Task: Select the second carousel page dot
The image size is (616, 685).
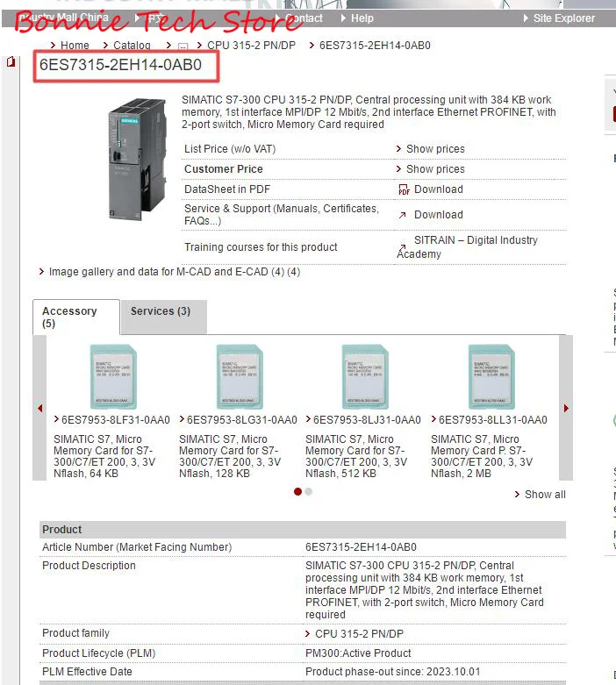Action: point(309,491)
